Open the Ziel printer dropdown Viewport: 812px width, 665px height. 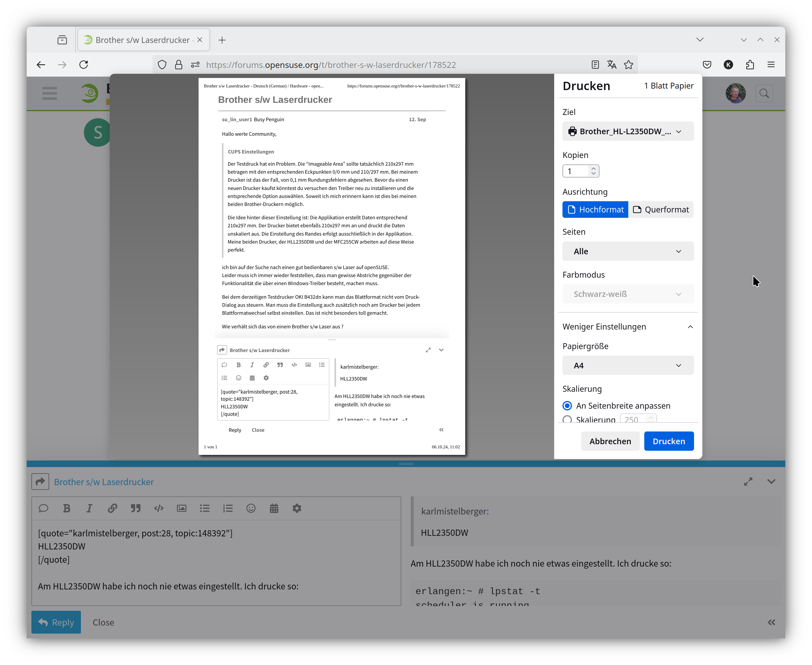pyautogui.click(x=628, y=131)
